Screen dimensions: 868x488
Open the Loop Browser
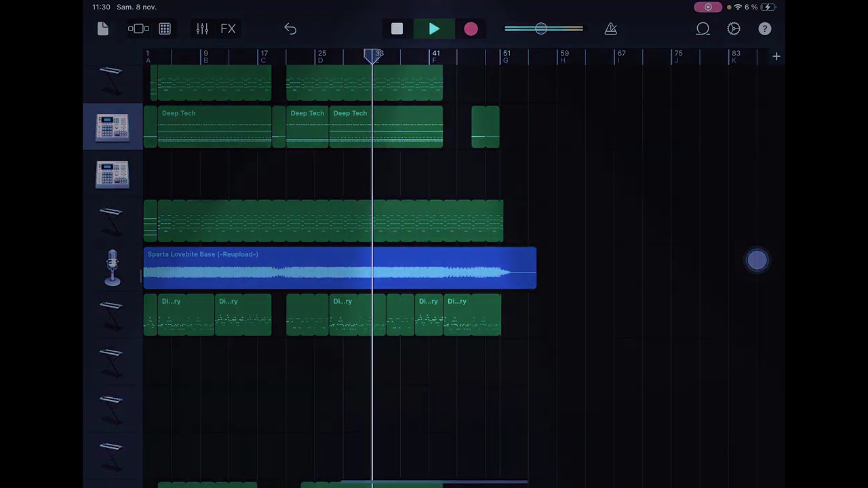click(703, 28)
